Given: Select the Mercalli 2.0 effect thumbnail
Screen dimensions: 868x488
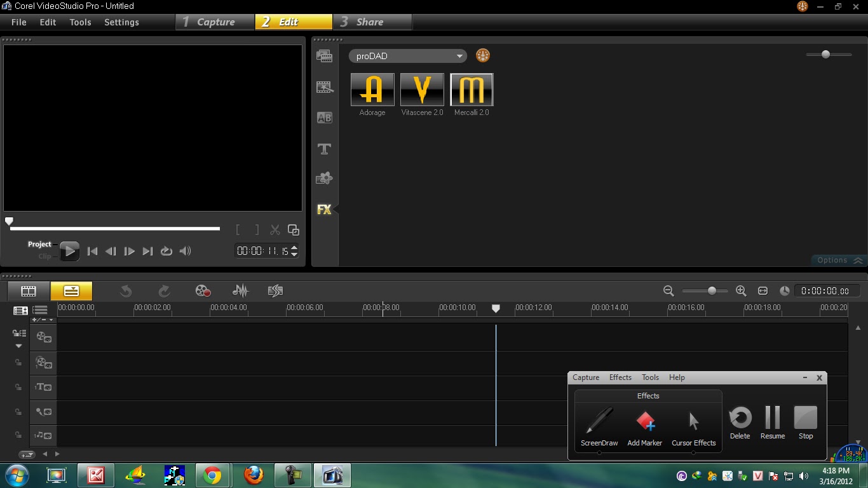Looking at the screenshot, I should click(471, 90).
